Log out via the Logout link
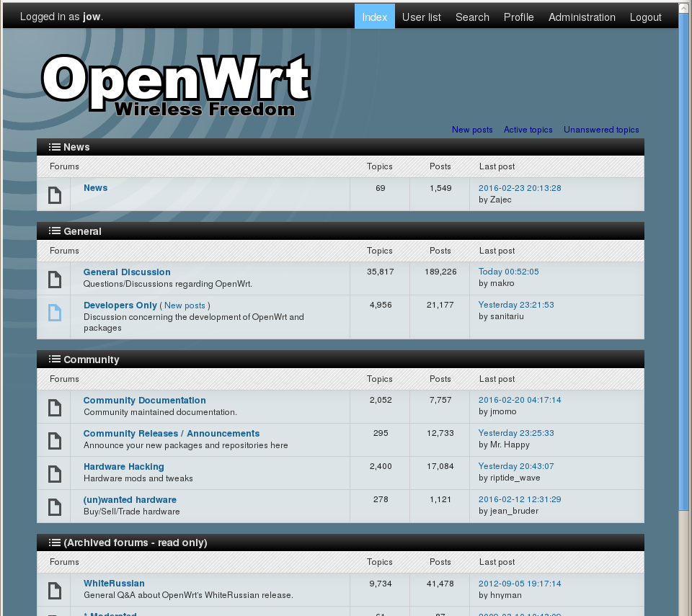The height and width of the screenshot is (616, 692). tap(645, 17)
